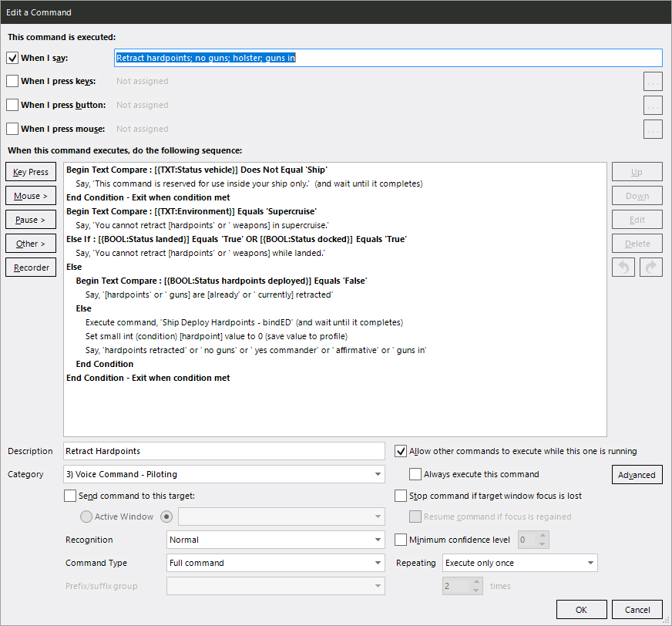Click the Recorder button

(x=31, y=268)
